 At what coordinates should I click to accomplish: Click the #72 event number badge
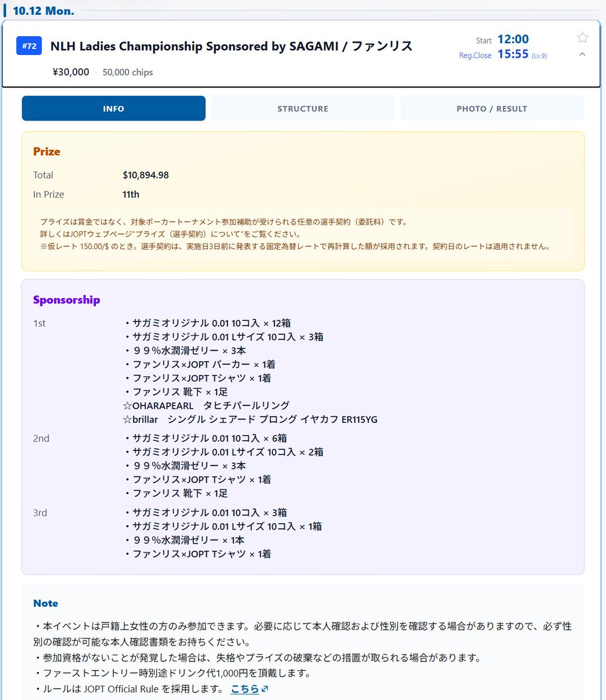point(29,46)
